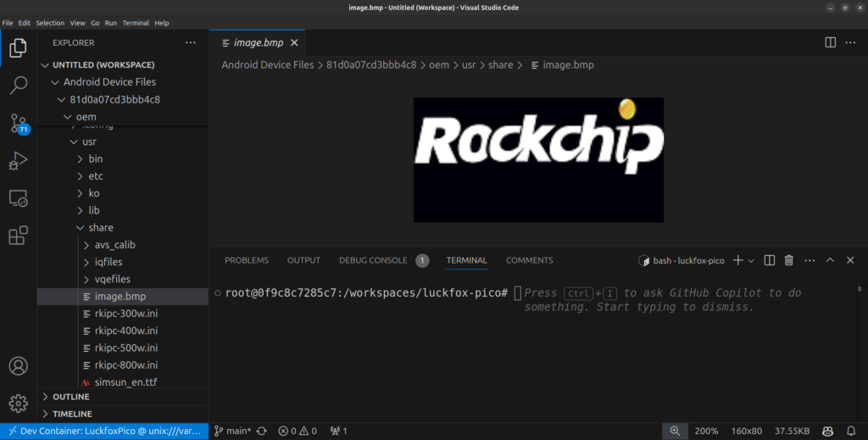Click share in the breadcrumb path
Viewport: 868px width, 440px height.
coord(500,64)
